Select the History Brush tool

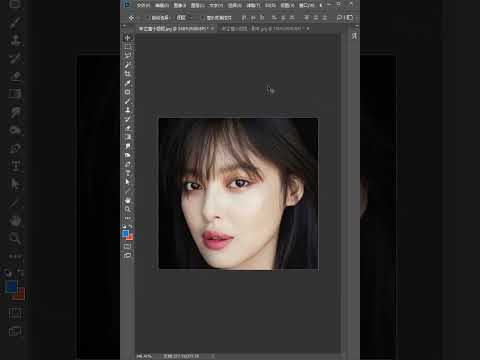127,119
